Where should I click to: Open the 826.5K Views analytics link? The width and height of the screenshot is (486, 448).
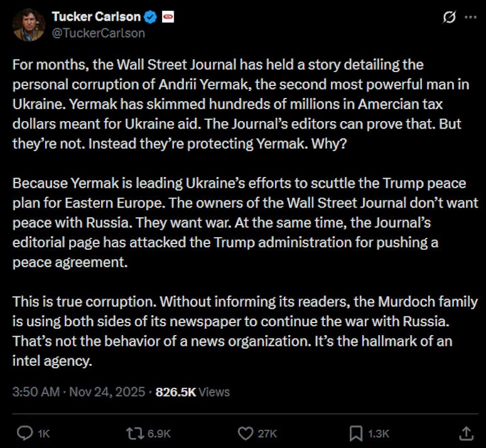coord(192,392)
